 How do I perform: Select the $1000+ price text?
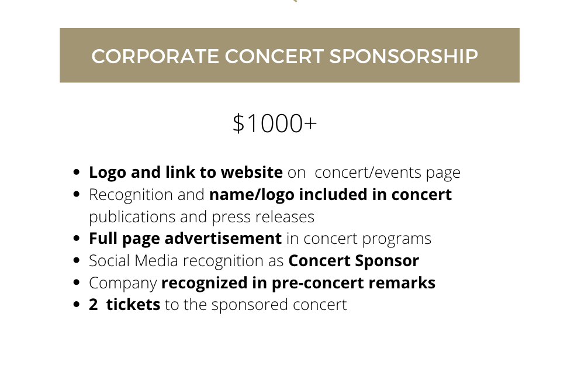tap(275, 123)
